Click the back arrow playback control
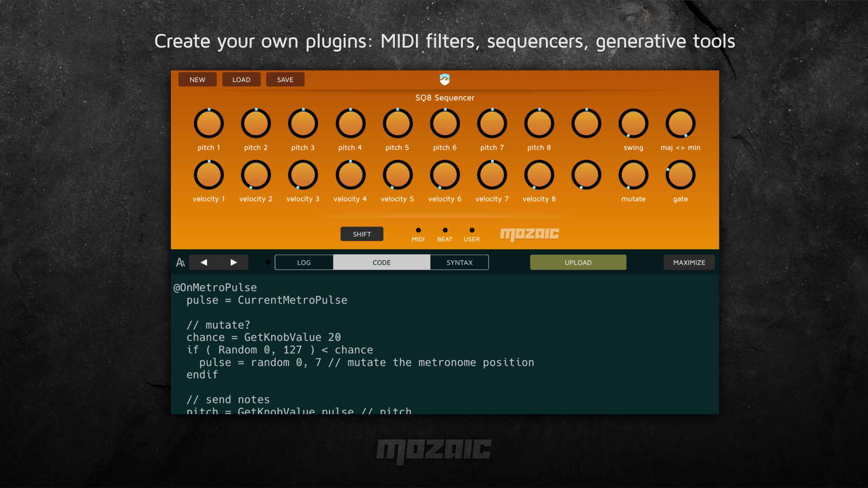The height and width of the screenshot is (488, 868). [x=204, y=263]
